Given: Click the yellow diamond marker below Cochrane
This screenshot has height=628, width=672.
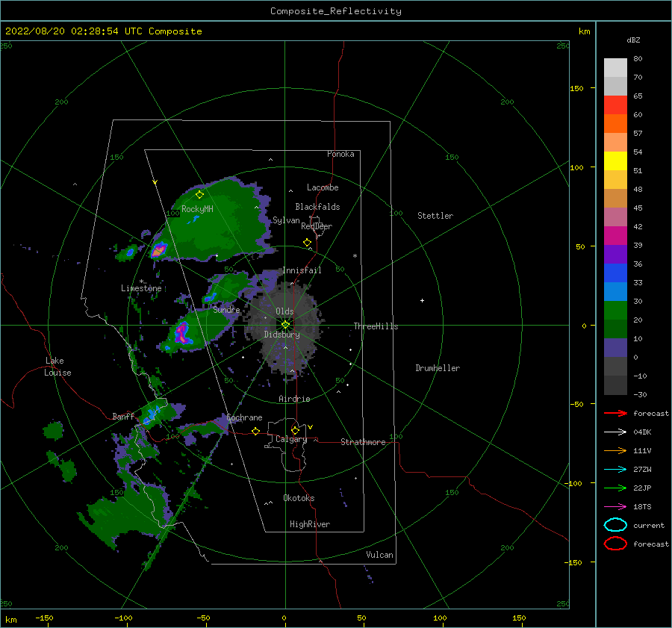Looking at the screenshot, I should coord(256,431).
